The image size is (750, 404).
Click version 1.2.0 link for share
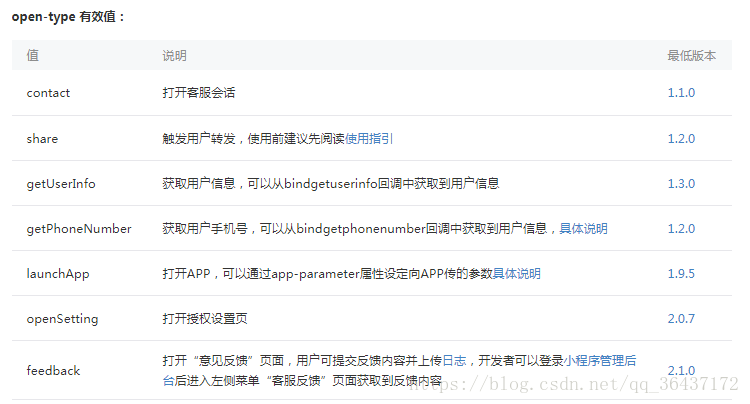(681, 139)
